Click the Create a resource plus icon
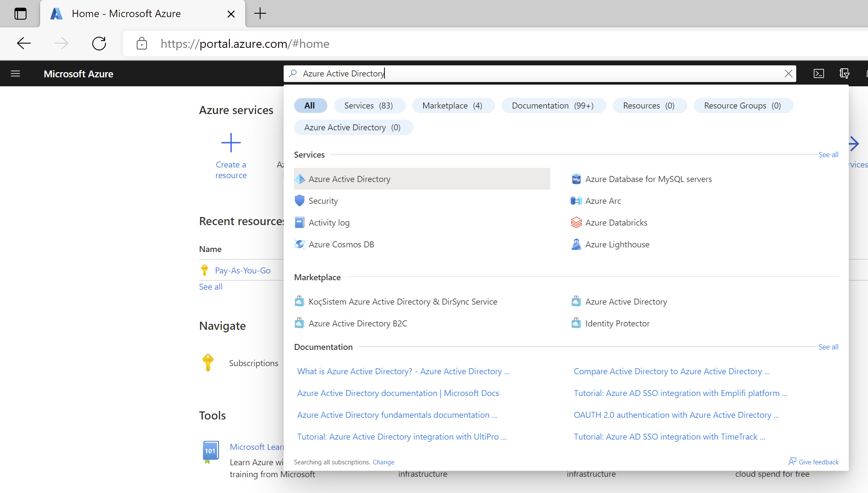Viewport: 868px width, 493px height. tap(231, 143)
